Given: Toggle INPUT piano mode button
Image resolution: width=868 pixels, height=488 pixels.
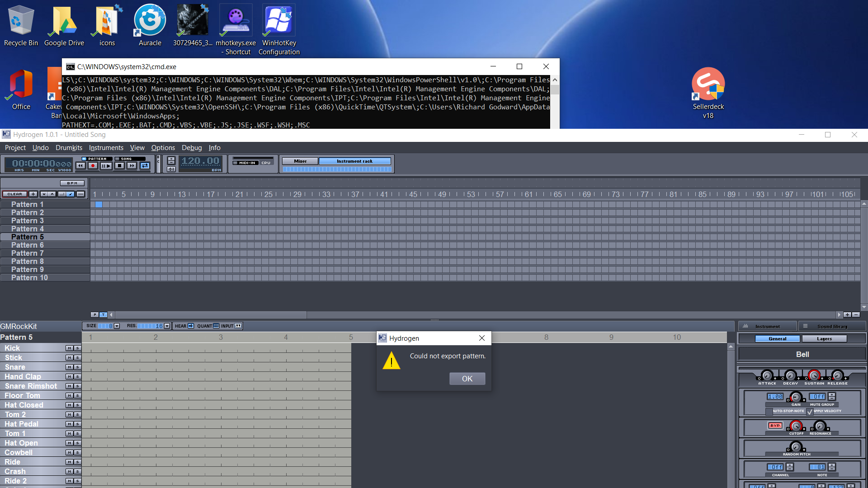Looking at the screenshot, I should pos(238,326).
